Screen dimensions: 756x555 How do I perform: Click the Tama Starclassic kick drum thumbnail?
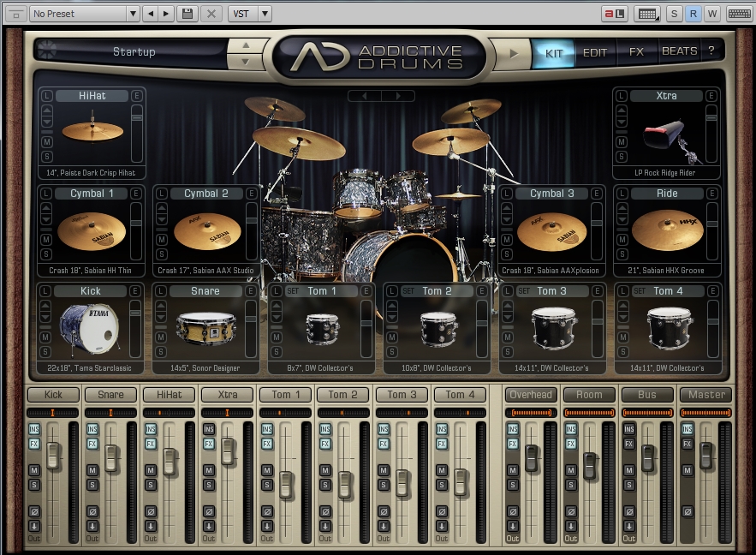pyautogui.click(x=89, y=329)
